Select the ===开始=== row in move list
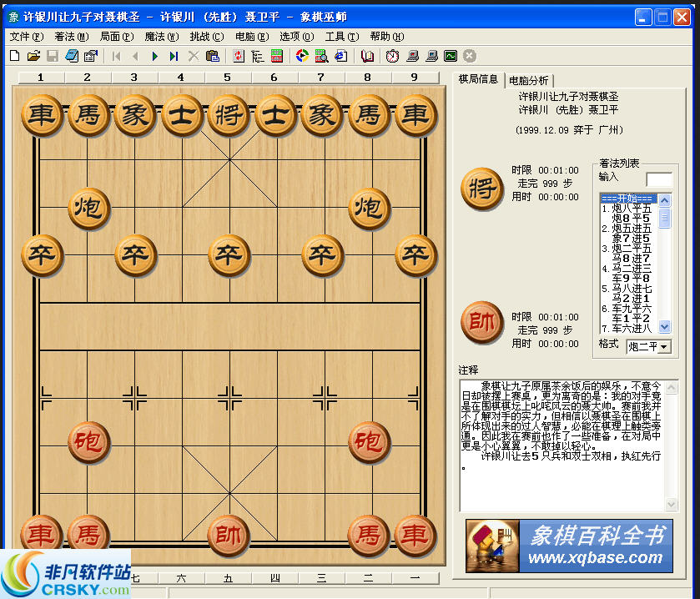The width and height of the screenshot is (700, 599). (x=628, y=199)
